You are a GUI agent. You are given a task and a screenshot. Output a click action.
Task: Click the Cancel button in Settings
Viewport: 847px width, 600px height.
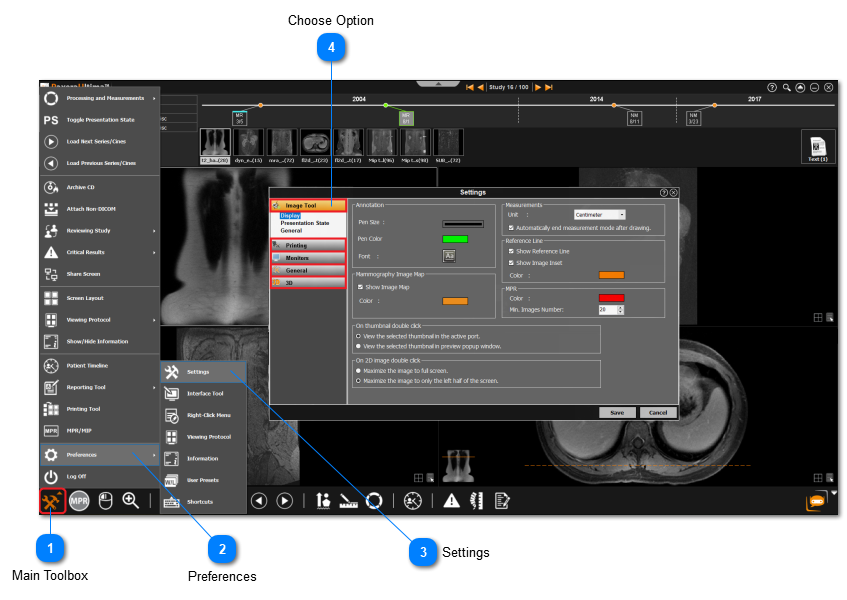657,412
